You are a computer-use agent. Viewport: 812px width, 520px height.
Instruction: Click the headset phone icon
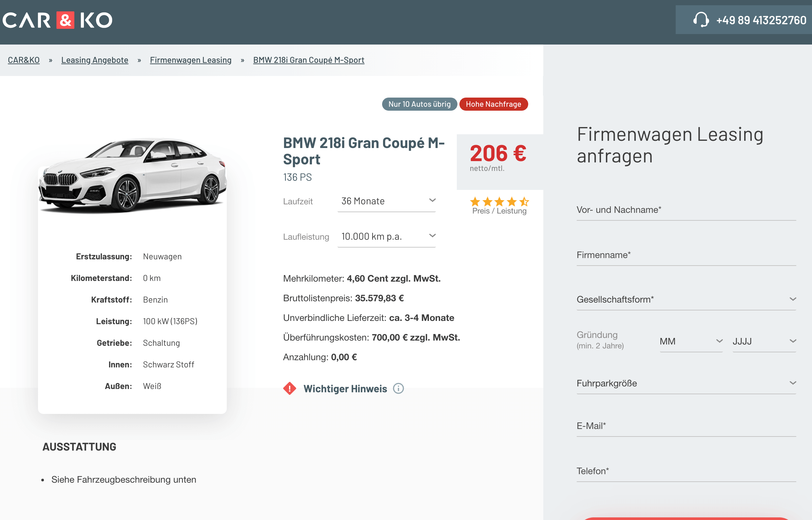[x=701, y=20]
